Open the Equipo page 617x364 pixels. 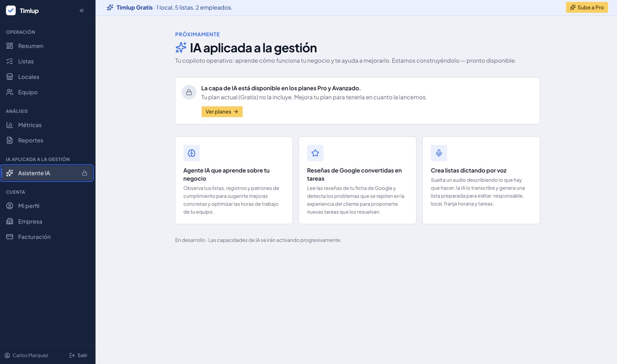click(47, 92)
